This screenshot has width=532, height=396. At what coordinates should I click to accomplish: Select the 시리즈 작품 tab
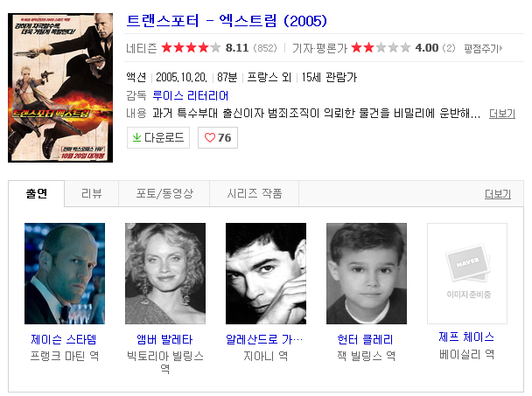255,193
